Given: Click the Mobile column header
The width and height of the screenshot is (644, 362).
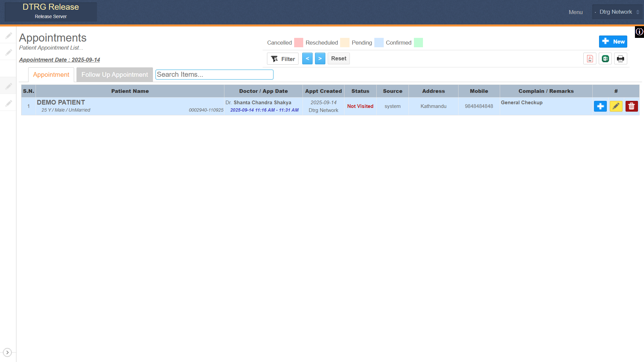Looking at the screenshot, I should [x=479, y=91].
